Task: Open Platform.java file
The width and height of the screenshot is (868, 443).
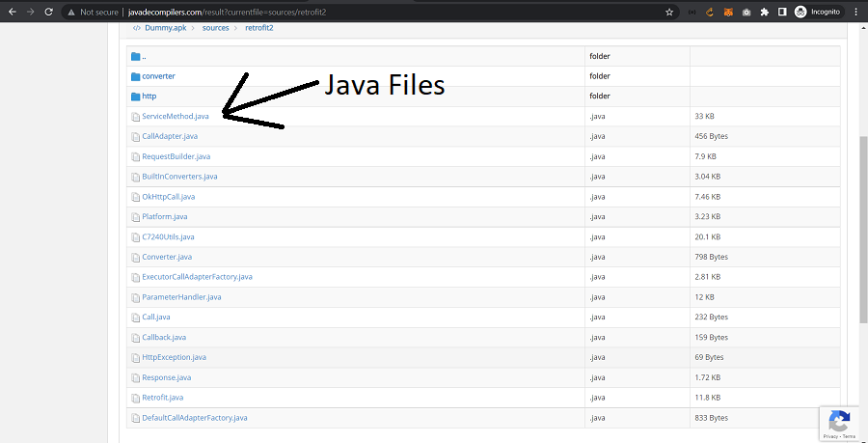Action: coord(164,216)
